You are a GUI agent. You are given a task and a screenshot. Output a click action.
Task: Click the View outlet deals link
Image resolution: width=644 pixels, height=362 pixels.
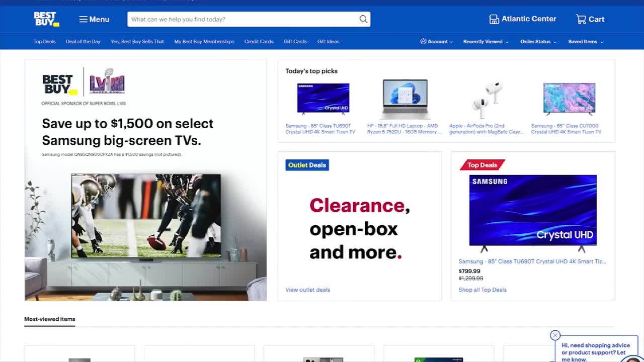tap(307, 290)
